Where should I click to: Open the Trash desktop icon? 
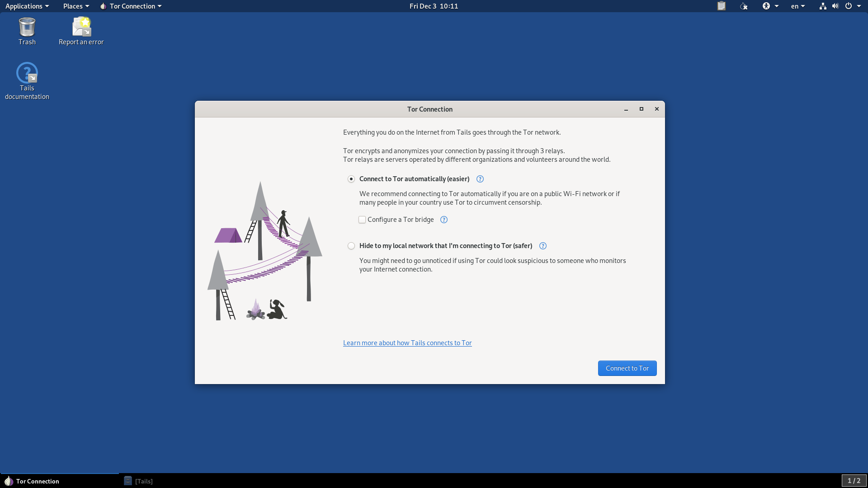pos(27,31)
